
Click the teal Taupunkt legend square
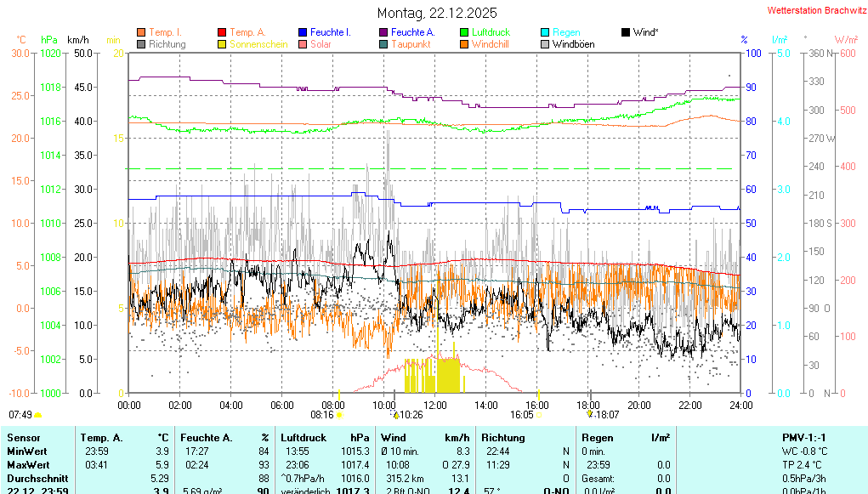tap(383, 44)
